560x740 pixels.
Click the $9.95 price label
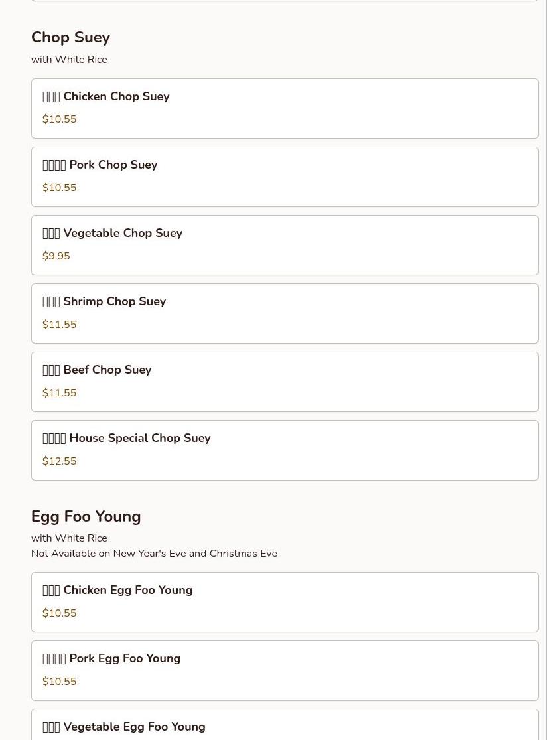[56, 256]
